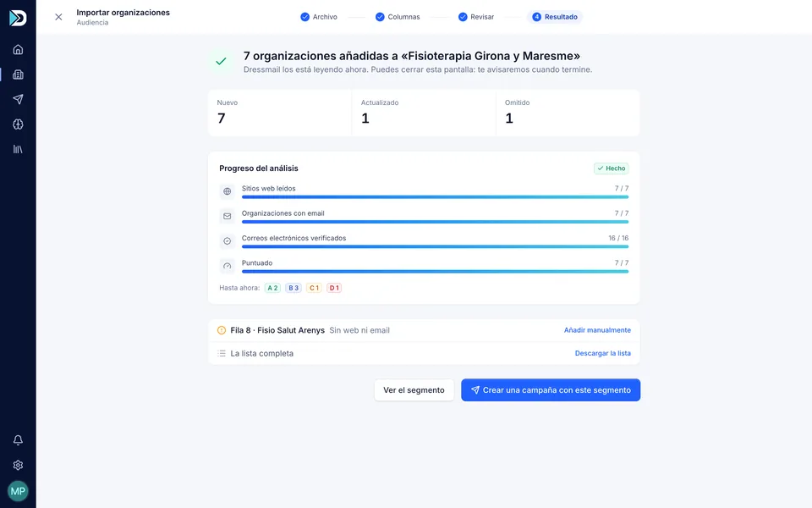The height and width of the screenshot is (508, 812).
Task: Close the import organizations wizard
Action: [58, 17]
